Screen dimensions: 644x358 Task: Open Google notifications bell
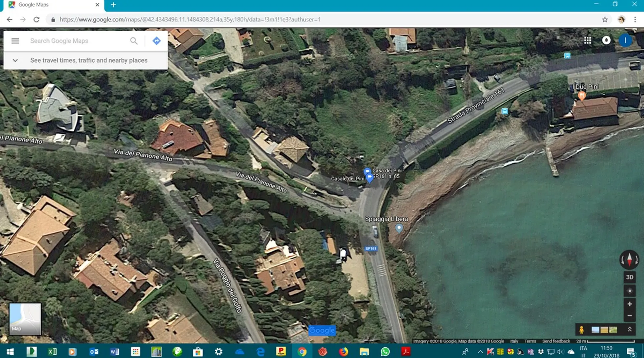pyautogui.click(x=606, y=40)
